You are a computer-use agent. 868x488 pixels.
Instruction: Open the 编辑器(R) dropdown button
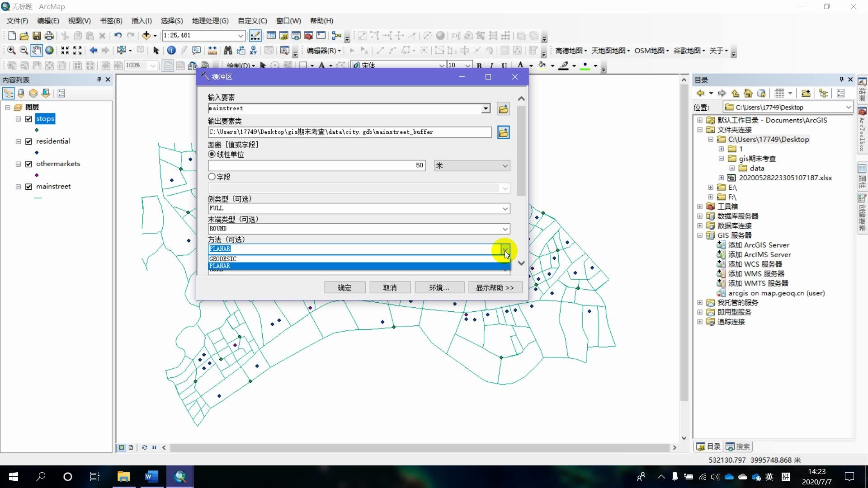(x=323, y=51)
